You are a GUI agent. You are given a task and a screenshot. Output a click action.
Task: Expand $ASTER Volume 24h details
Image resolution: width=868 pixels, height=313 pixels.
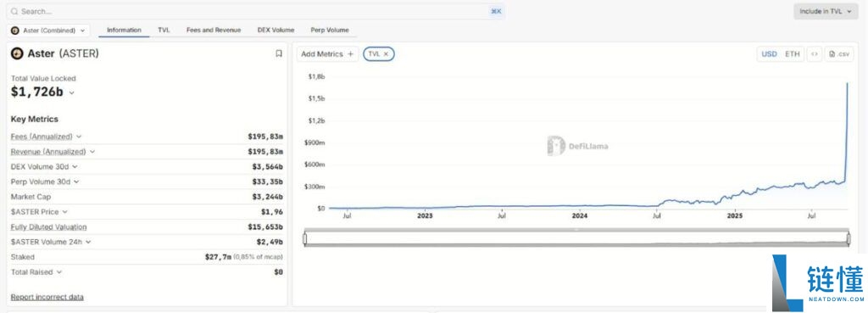[88, 242]
